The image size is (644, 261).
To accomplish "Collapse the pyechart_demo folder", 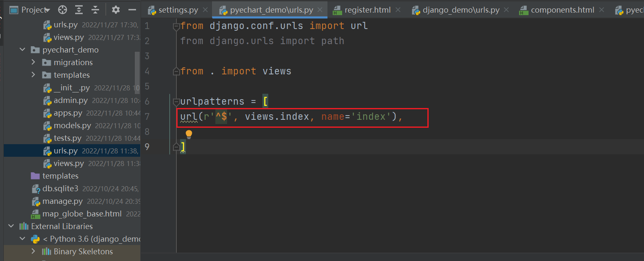I will [x=22, y=50].
